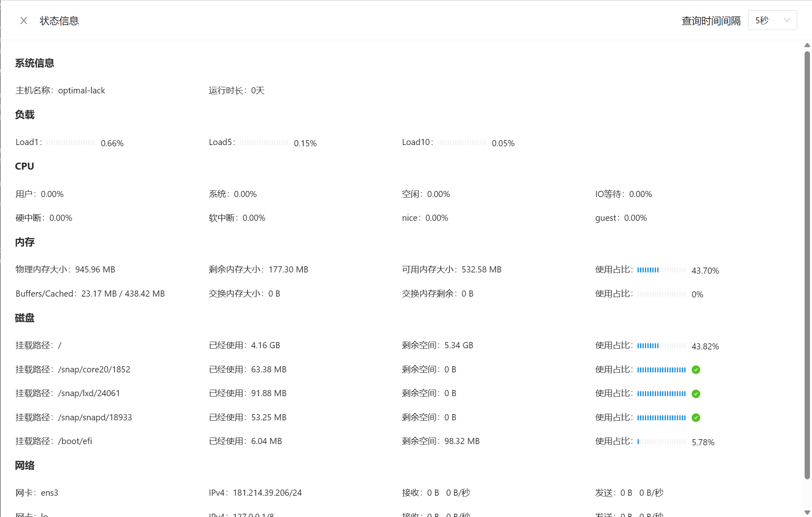Click green check icon for /snap/snapd/18933
Image resolution: width=812 pixels, height=517 pixels.
(x=696, y=418)
